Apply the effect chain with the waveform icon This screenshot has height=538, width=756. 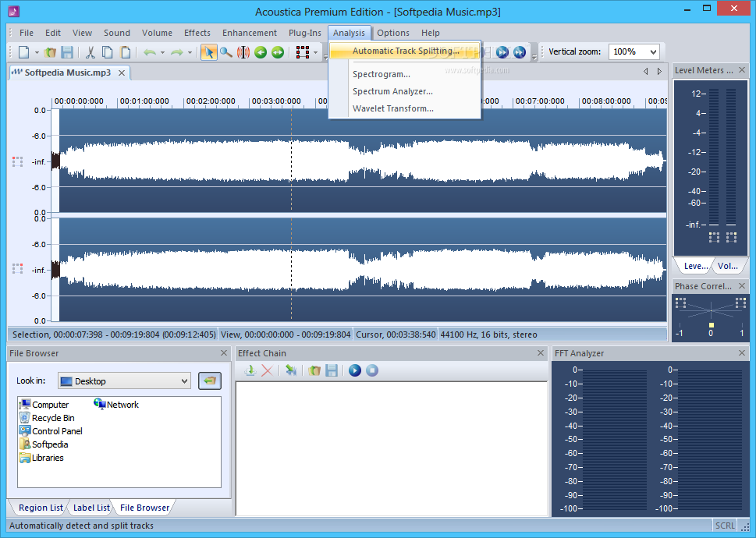click(x=291, y=370)
